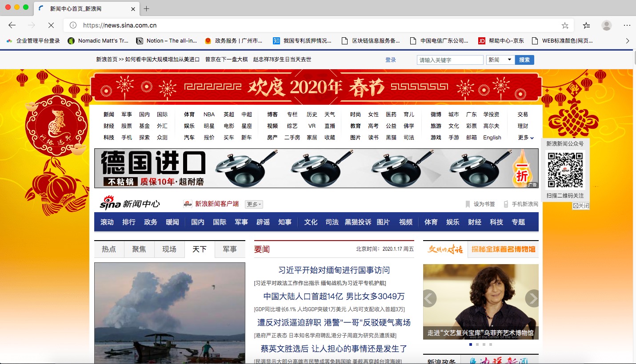Open the 区块链信息服务备 bookmark
Screen dimensions: 636x364
371,41
